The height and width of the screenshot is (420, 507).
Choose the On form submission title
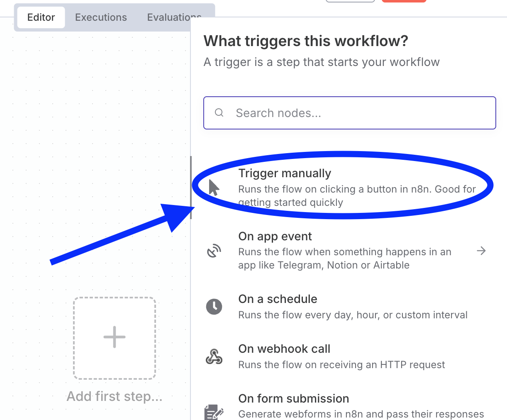click(293, 399)
